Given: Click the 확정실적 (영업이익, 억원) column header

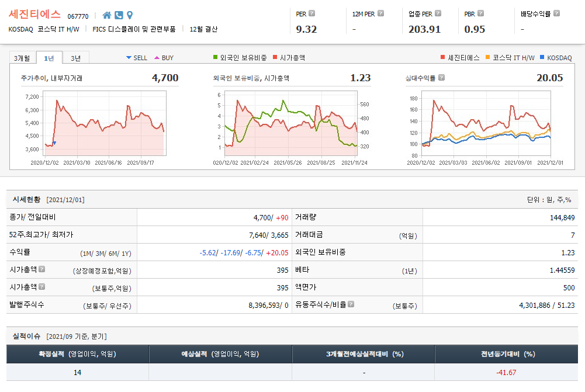Looking at the screenshot, I should coord(78,354).
